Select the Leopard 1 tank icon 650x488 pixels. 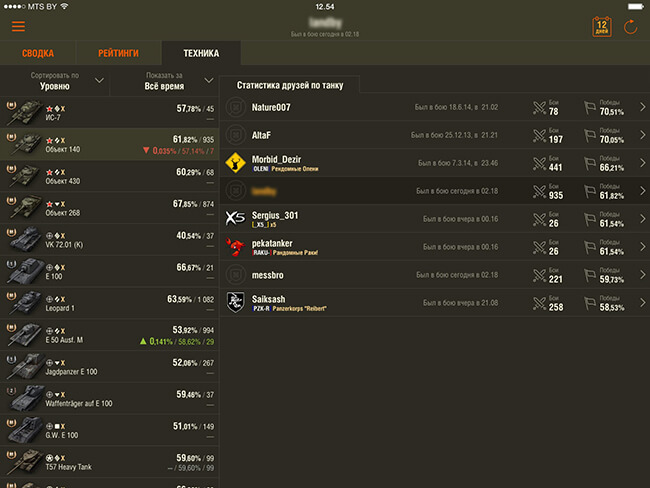(x=26, y=303)
